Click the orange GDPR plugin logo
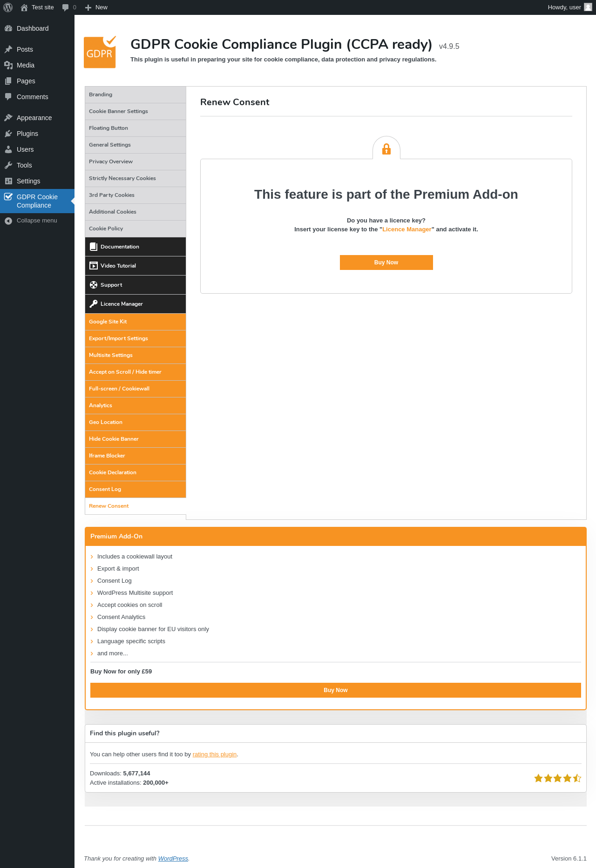 (100, 52)
